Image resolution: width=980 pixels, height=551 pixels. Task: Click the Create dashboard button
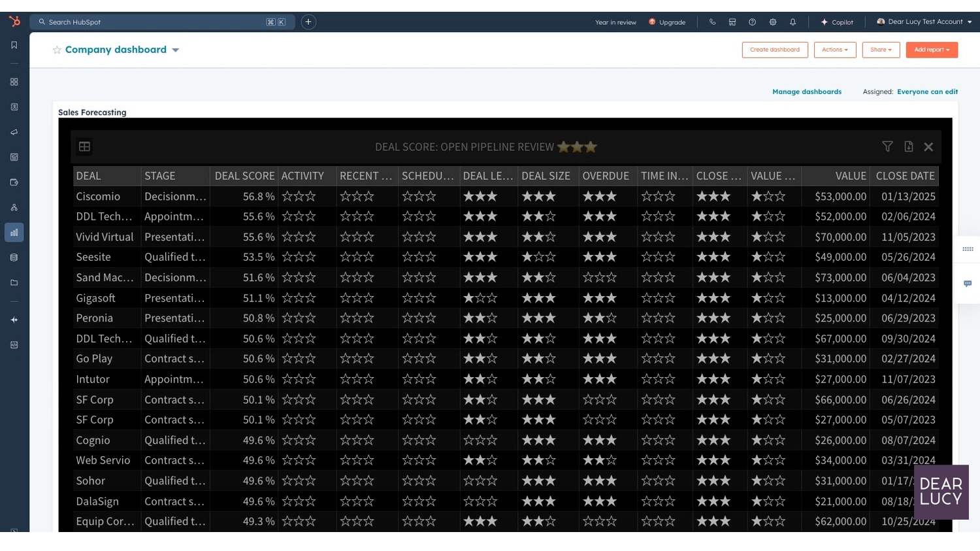[774, 50]
